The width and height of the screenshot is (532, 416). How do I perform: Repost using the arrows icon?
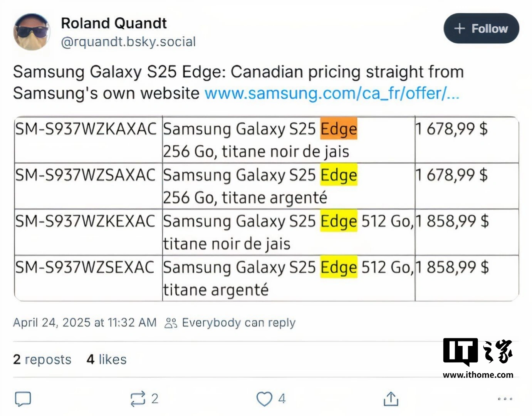pyautogui.click(x=138, y=399)
